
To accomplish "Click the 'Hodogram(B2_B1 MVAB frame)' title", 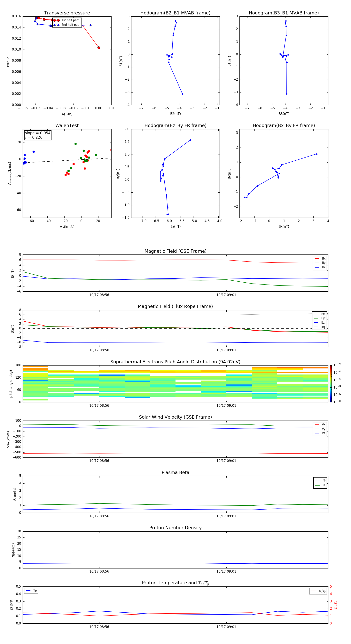I will [175, 13].
